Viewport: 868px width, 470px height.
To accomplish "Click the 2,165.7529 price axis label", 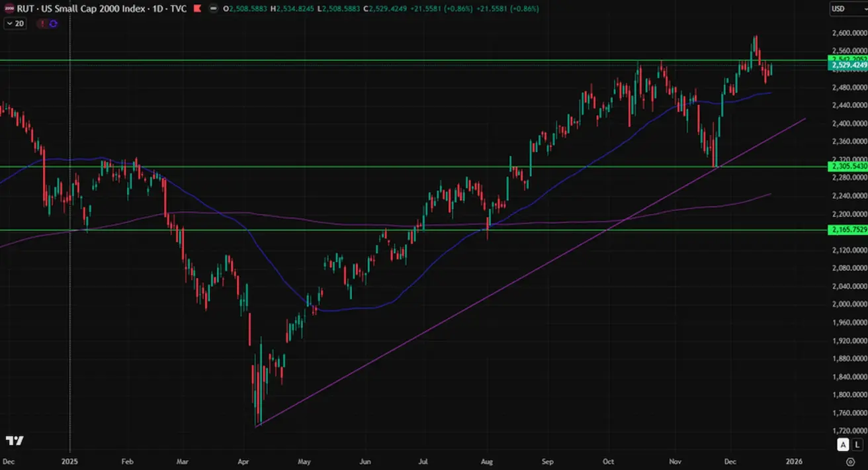I will point(847,230).
